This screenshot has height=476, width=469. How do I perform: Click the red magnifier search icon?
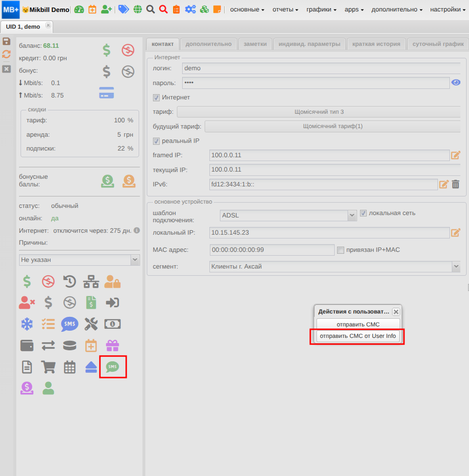[164, 10]
